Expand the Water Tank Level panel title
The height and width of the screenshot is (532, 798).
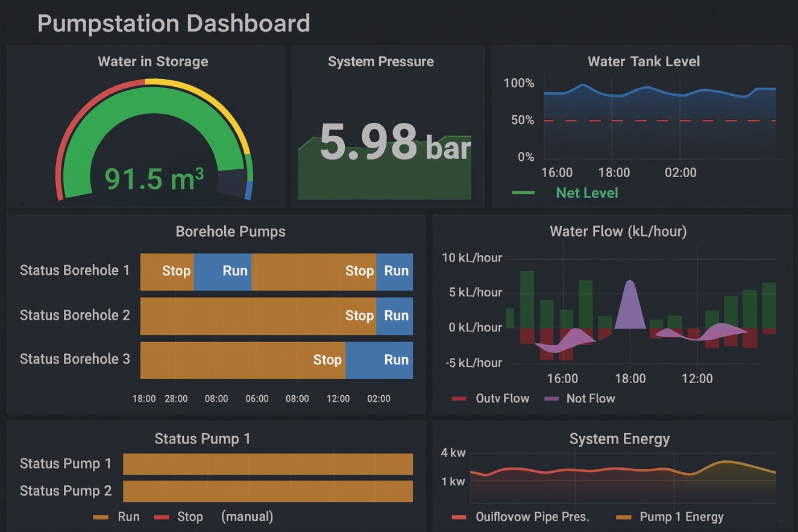click(x=643, y=61)
